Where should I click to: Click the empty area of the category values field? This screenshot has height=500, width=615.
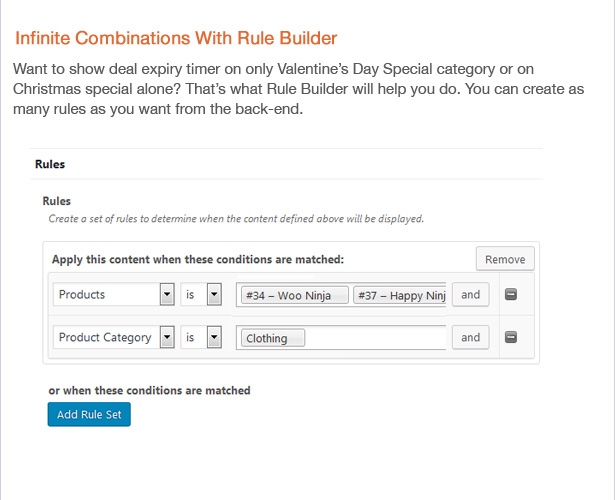[375, 338]
